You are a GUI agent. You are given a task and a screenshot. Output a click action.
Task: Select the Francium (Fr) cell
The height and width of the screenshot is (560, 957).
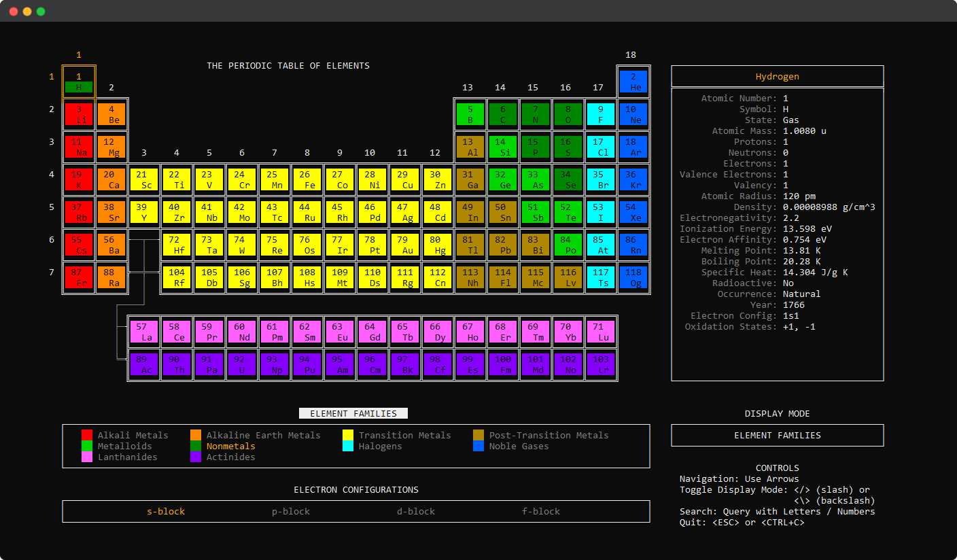[x=79, y=277]
